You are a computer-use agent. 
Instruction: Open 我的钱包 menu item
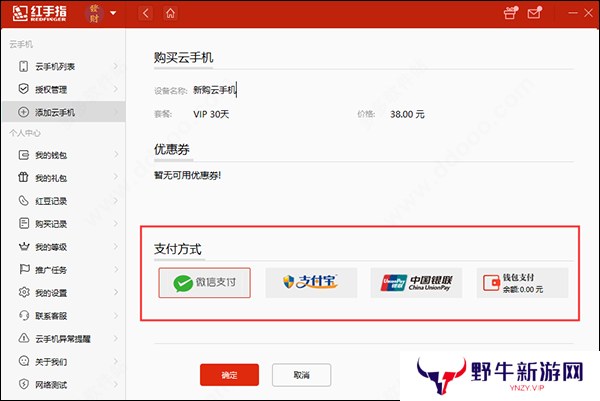pyautogui.click(x=64, y=155)
